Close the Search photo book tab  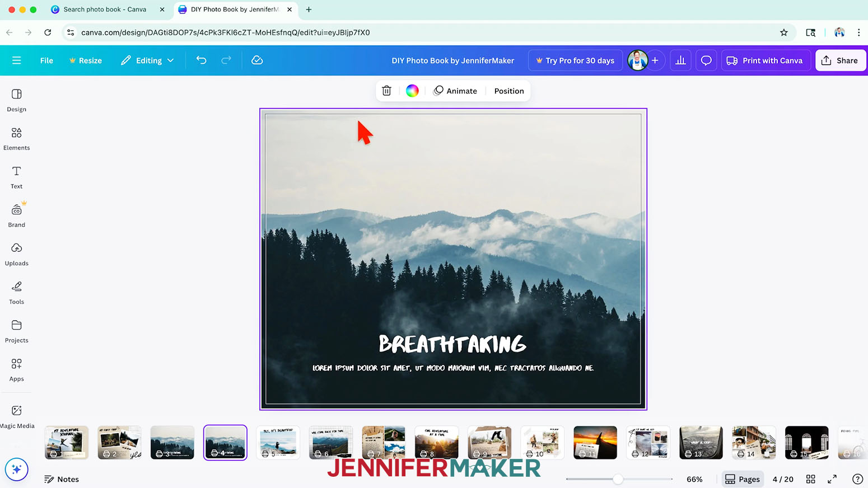[162, 10]
